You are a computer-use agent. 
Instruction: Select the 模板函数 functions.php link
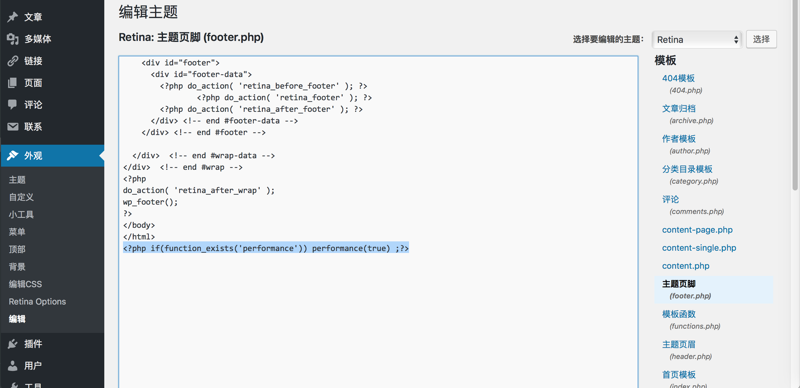coord(679,314)
